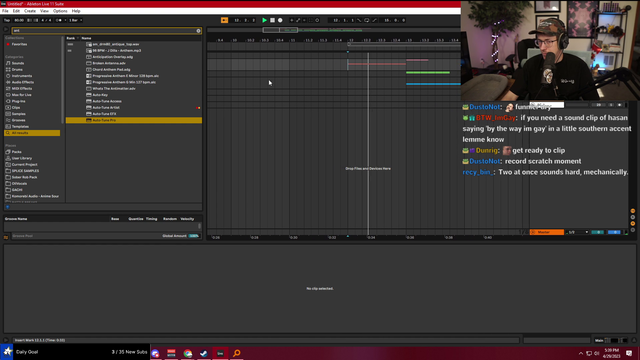Select Favorites collection in browser
The height and width of the screenshot is (360, 640).
[x=19, y=44]
